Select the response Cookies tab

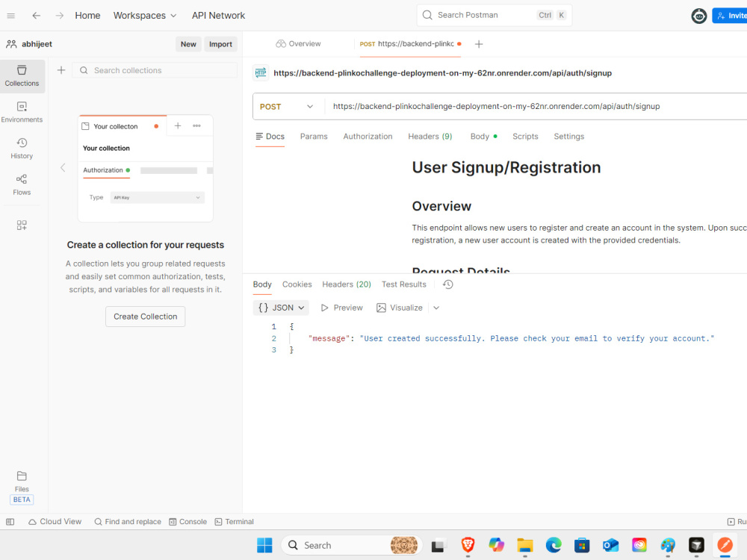(x=297, y=284)
